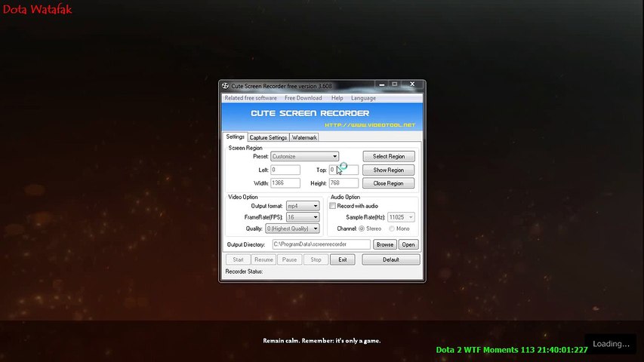Click the Height value input field
This screenshot has height=362, width=644.
click(x=344, y=183)
